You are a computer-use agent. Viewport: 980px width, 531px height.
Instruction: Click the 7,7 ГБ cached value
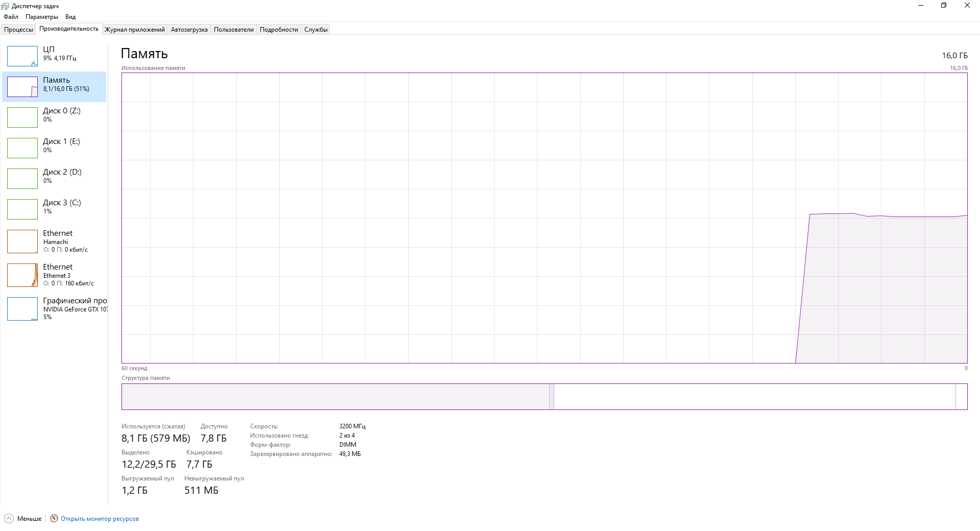tap(199, 464)
